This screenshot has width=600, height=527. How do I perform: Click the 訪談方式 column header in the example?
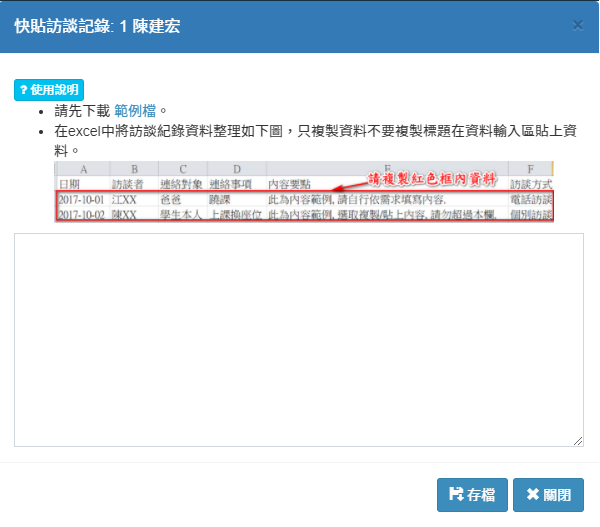(530, 185)
